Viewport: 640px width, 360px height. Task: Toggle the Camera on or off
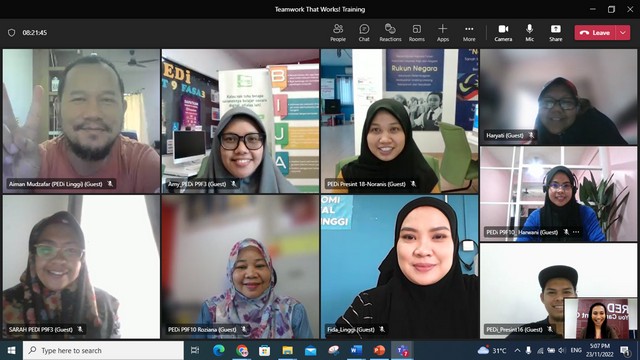[x=503, y=33]
